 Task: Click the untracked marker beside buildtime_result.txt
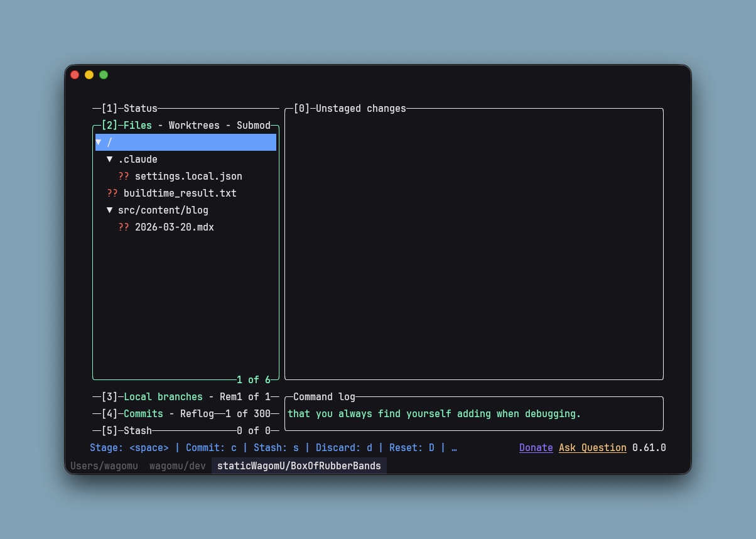click(112, 193)
